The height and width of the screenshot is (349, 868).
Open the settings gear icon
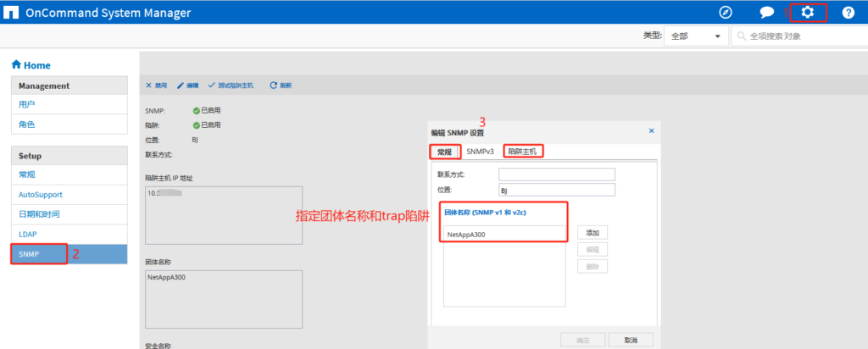point(808,12)
